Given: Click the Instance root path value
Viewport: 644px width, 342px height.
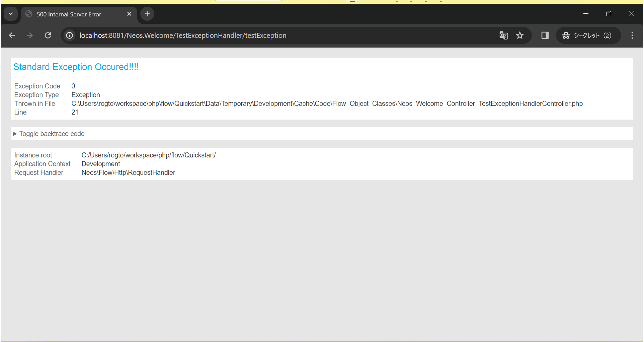Looking at the screenshot, I should (149, 155).
